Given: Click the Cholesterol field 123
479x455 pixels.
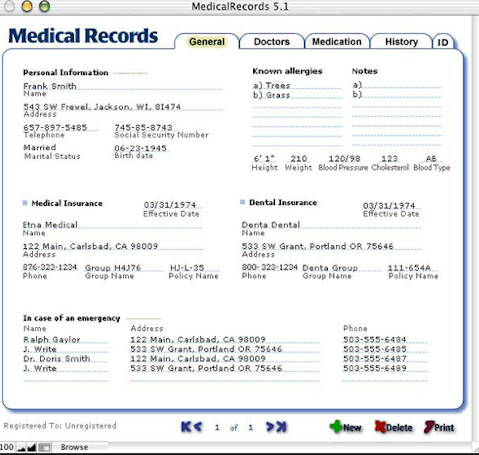Looking at the screenshot, I should (389, 159).
